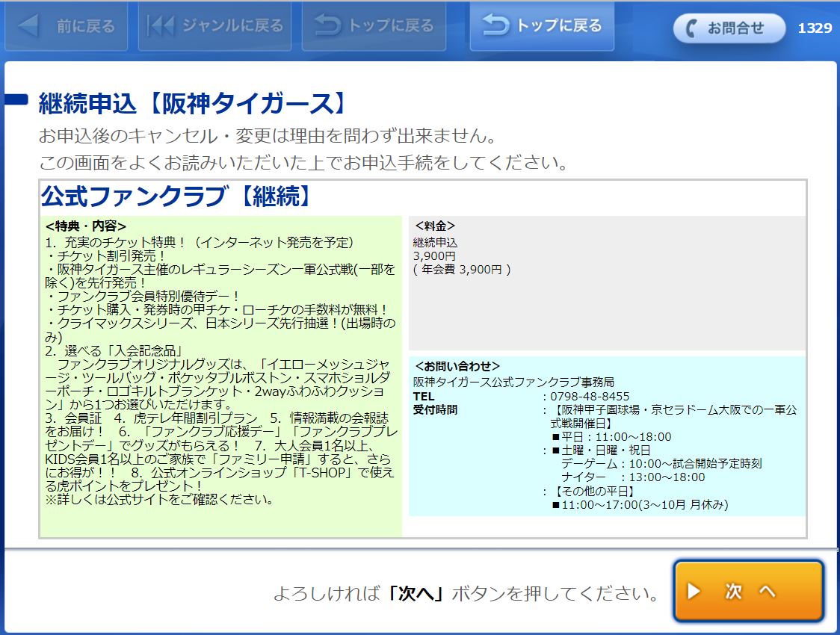Click the 阪神甲子園球場・京セラドーム大阪 line
Viewport: 840px width, 635px height.
pyautogui.click(x=674, y=417)
